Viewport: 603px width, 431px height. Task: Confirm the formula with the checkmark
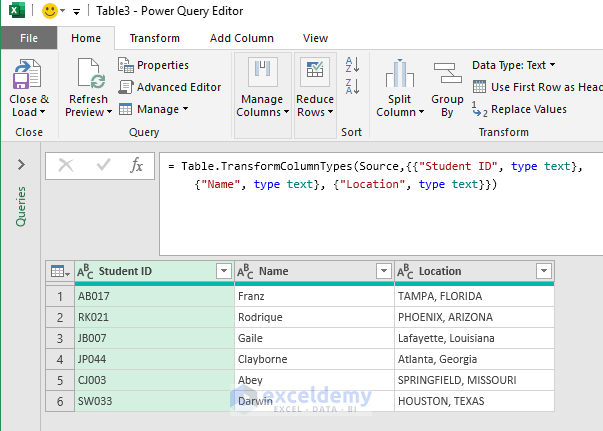tap(102, 166)
